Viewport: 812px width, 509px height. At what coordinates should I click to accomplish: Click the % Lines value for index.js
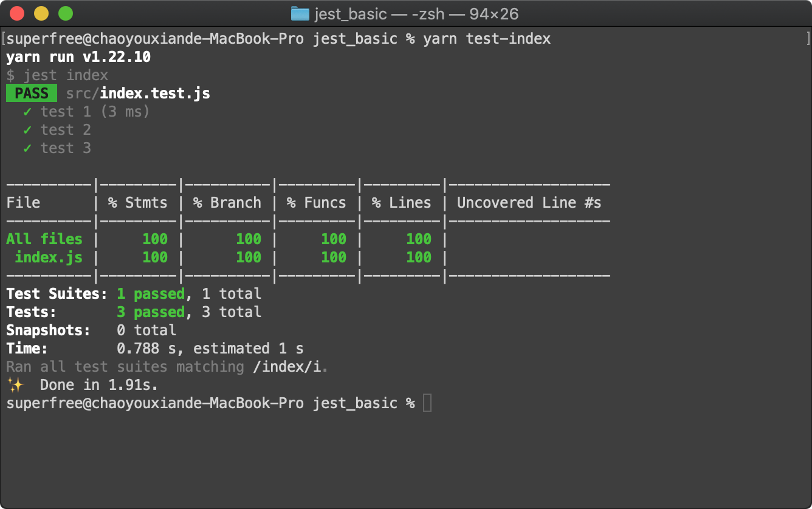click(419, 258)
